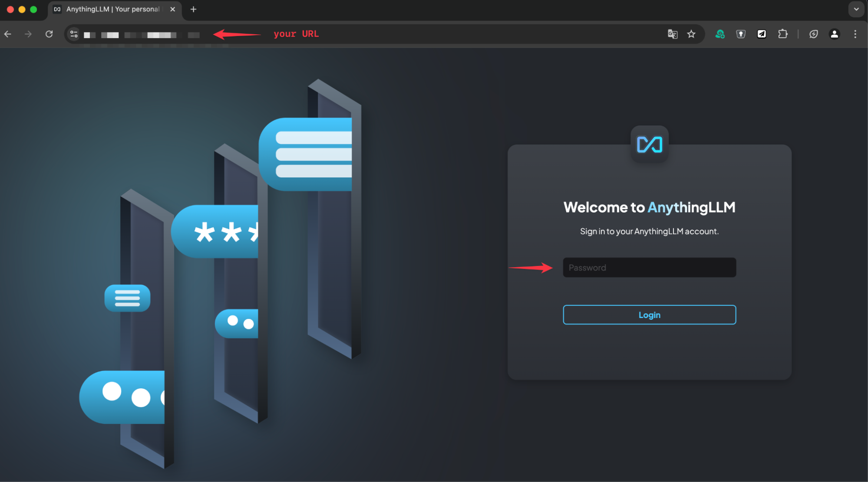Viewport: 868px width, 482px height.
Task: Click the white square arrow extension icon
Action: pyautogui.click(x=762, y=34)
